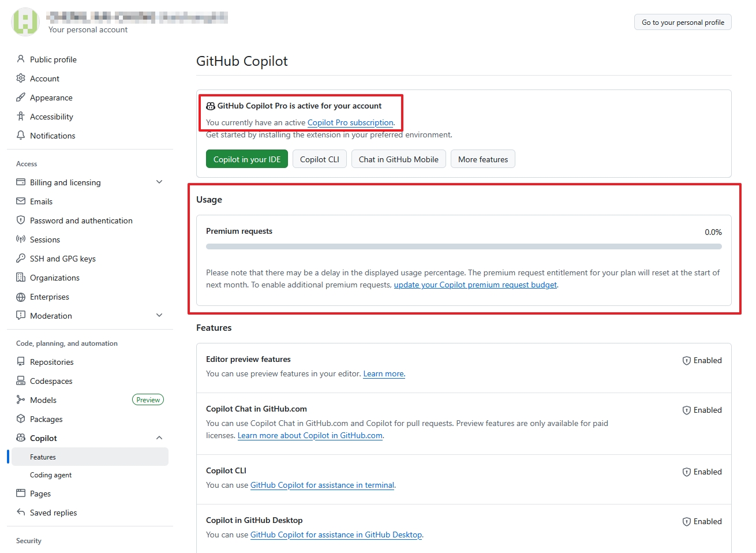Image resolution: width=756 pixels, height=553 pixels.
Task: Open GitHub Copilot for assistance in terminal link
Action: [322, 485]
